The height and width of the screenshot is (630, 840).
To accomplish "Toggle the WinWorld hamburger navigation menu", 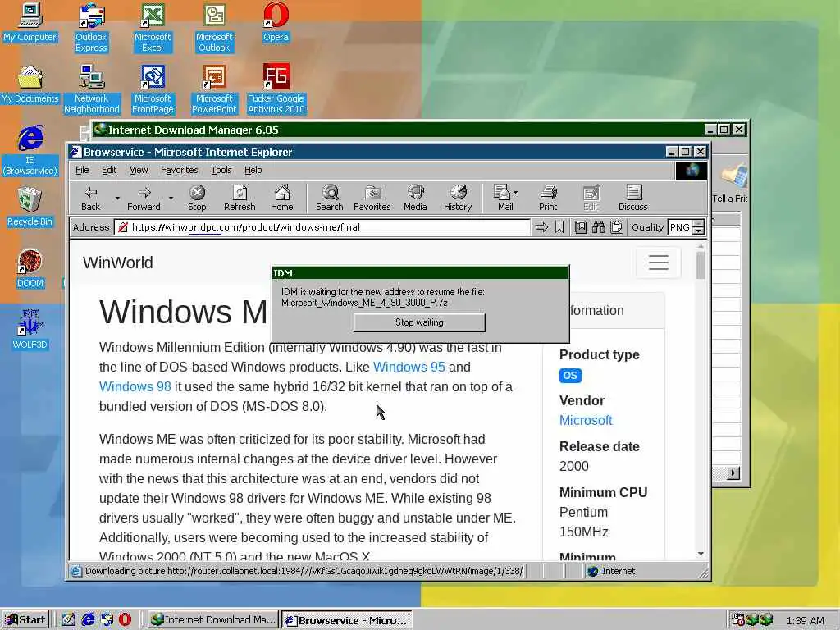I will [x=659, y=262].
